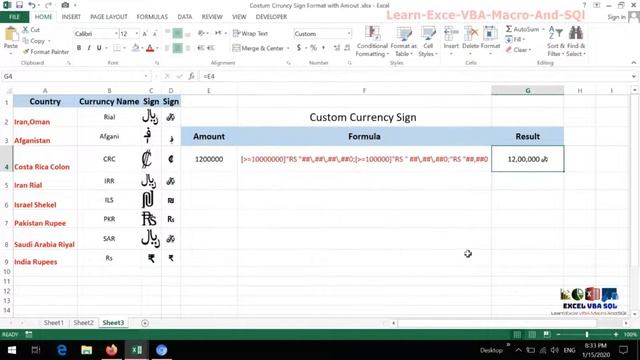Screen dimensions: 640x360
Task: Expand the formula bar chevron
Action: coord(633,76)
